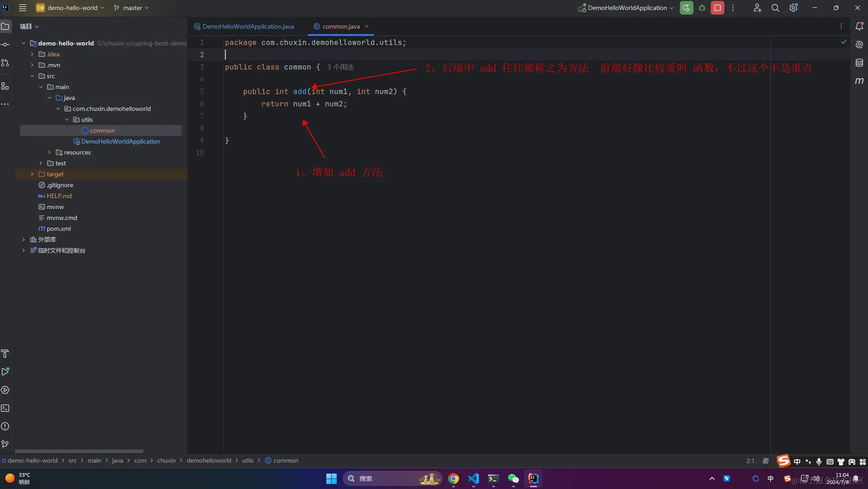Rerun DemoHelloWorldApplication with green button
Screen dimensions: 868x489
pos(686,8)
